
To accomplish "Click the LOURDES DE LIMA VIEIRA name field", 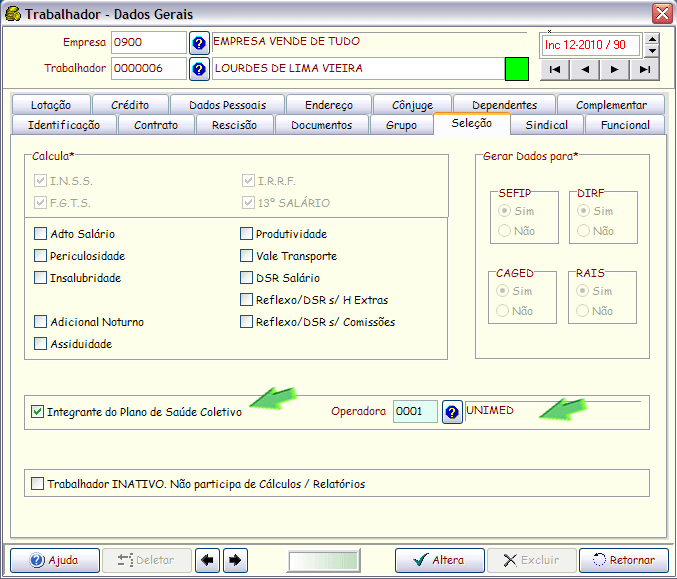I will [x=358, y=69].
